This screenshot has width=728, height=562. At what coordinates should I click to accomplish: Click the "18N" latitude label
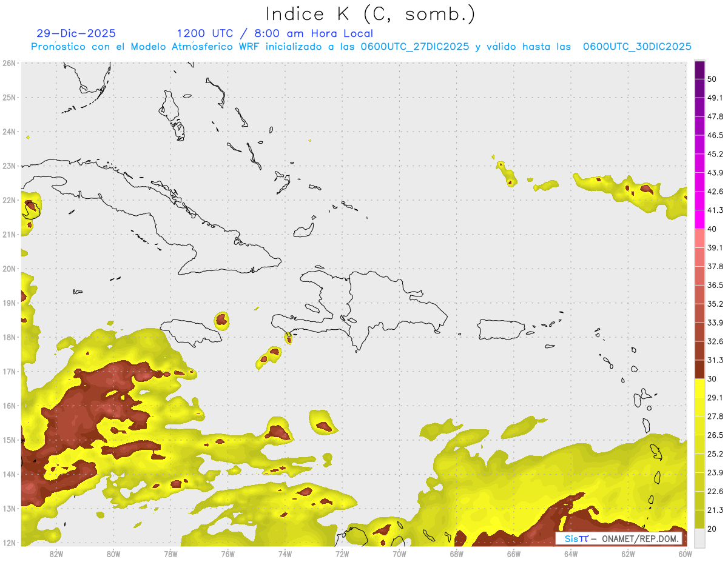point(9,337)
